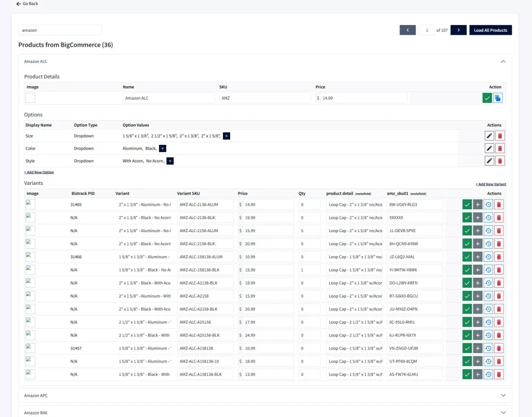Delete the Color option via trash icon
The image size is (532, 417).
[500, 149]
